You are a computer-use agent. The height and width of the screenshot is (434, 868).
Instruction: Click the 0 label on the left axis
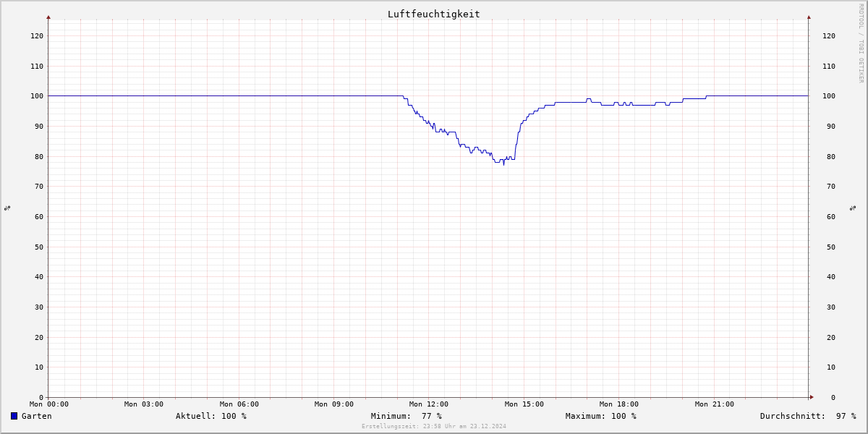pyautogui.click(x=41, y=397)
